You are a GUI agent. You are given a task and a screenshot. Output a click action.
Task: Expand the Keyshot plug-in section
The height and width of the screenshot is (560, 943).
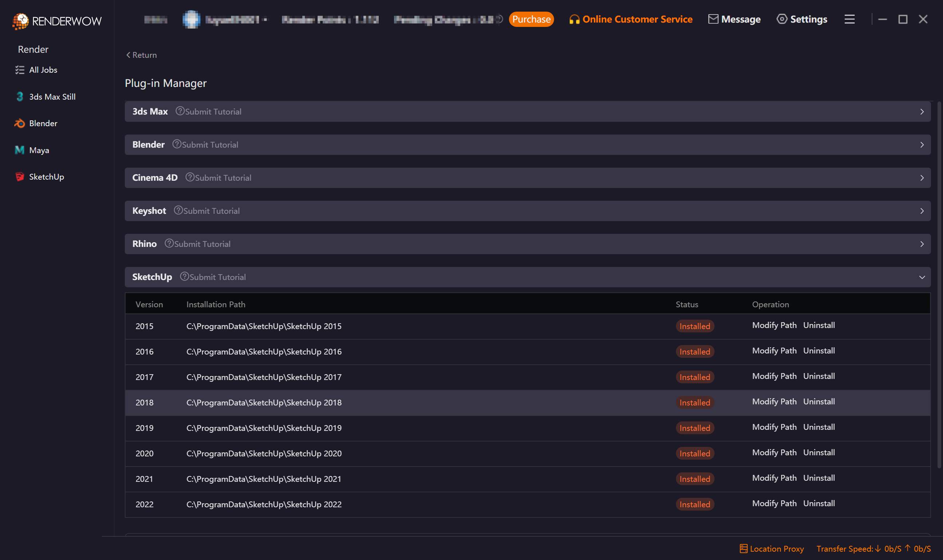[x=922, y=211]
